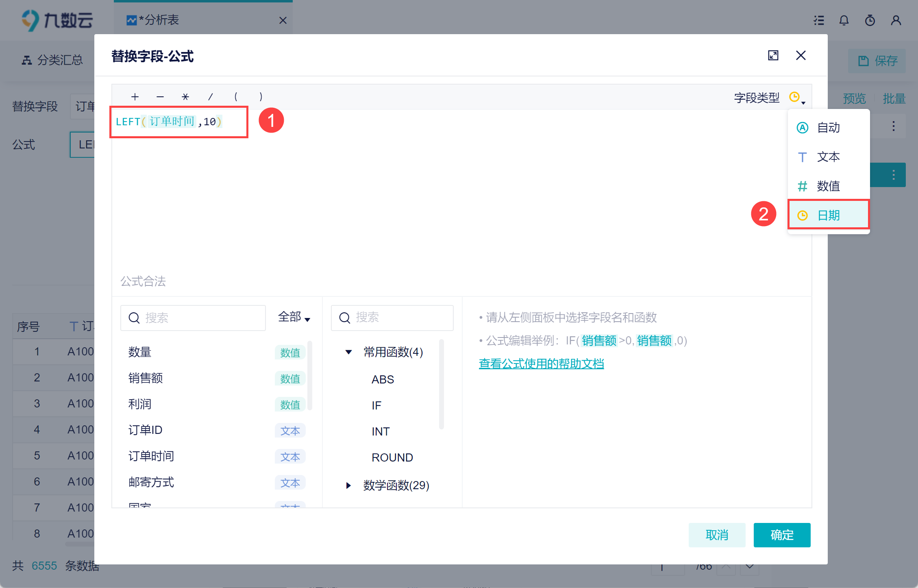This screenshot has height=588, width=918.
Task: Open the timer clock icon in header
Action: tap(870, 20)
